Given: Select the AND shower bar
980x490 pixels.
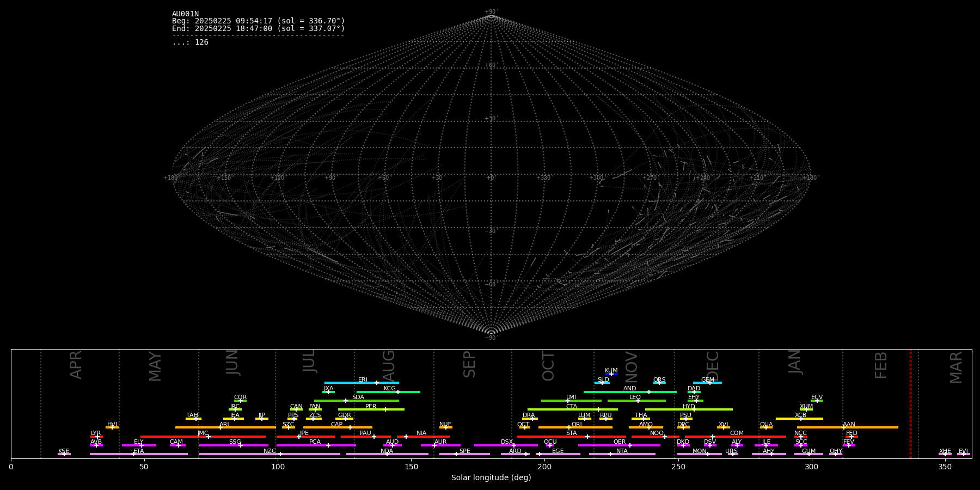Looking at the screenshot, I should (630, 392).
